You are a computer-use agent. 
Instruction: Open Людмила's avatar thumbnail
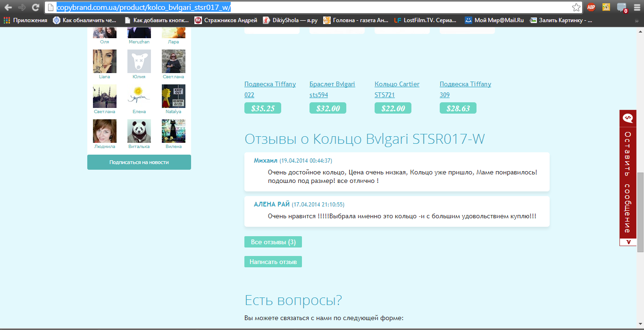coord(105,131)
